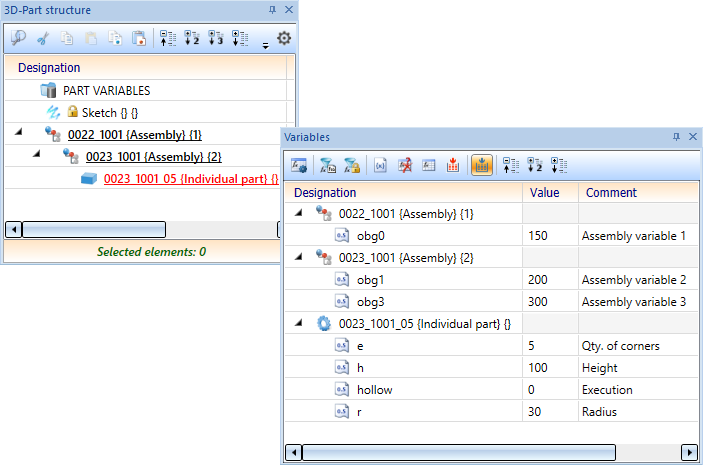This screenshot has width=703, height=465.
Task: Click right scroll arrow in Variables panel
Action: tap(689, 452)
